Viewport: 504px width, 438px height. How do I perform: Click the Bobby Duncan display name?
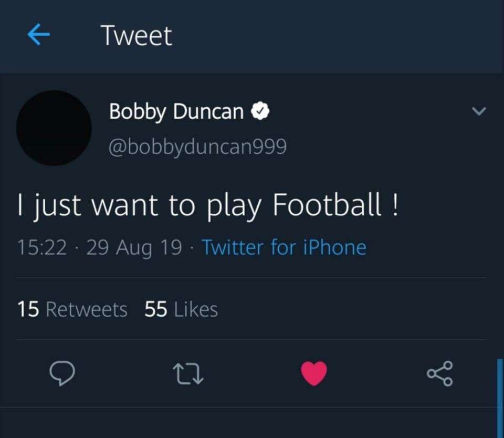176,111
